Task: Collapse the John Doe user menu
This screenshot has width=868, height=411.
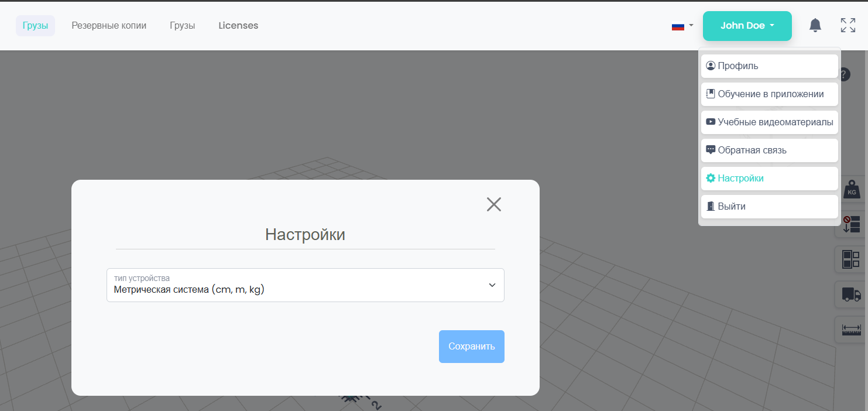Action: (747, 26)
